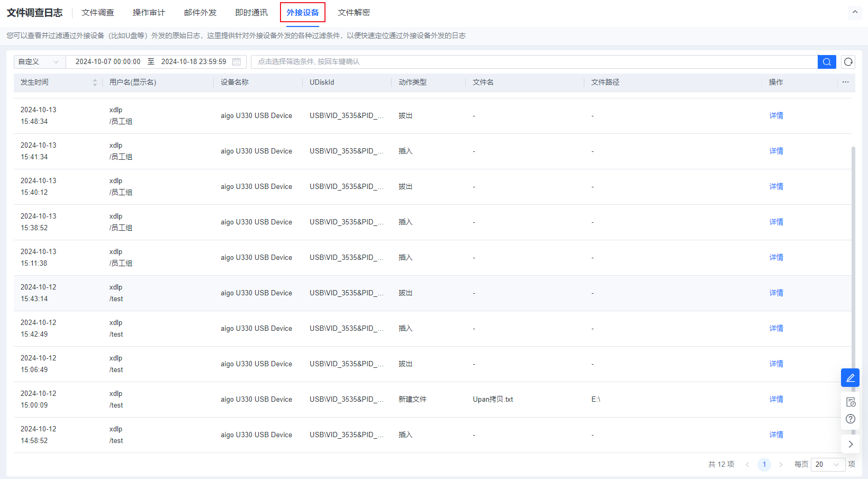Expand the side panel right-arrow button
The height and width of the screenshot is (479, 868).
(851, 444)
